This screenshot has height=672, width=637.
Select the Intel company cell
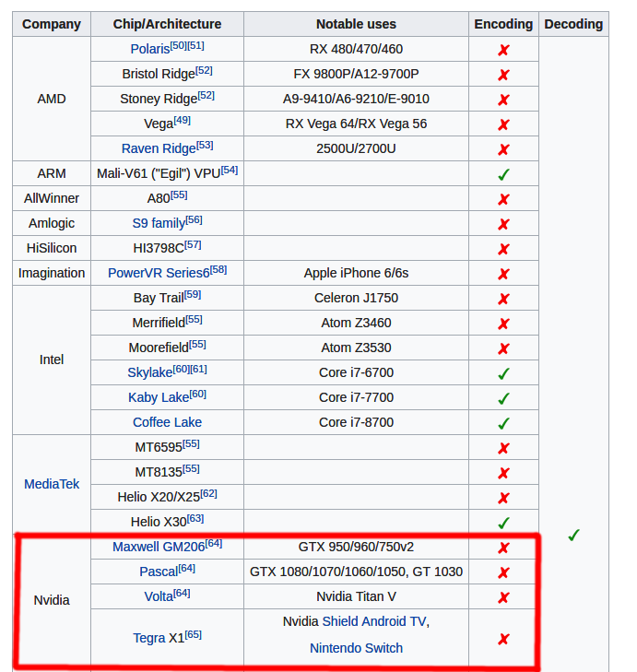pyautogui.click(x=52, y=360)
